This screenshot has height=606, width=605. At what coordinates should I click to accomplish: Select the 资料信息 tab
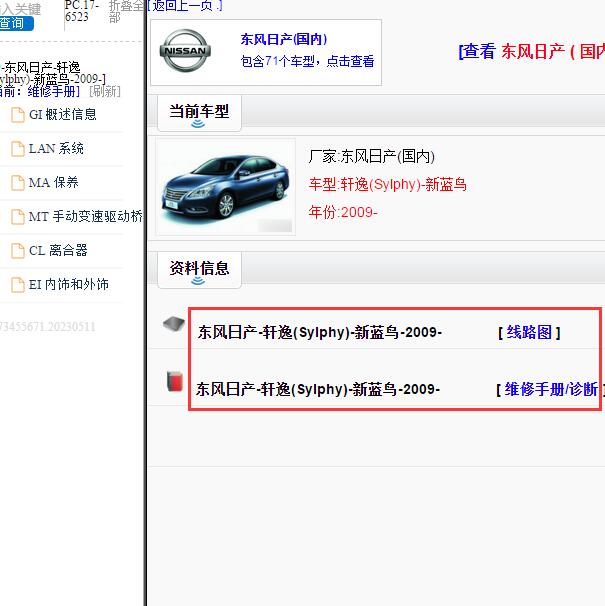199,269
